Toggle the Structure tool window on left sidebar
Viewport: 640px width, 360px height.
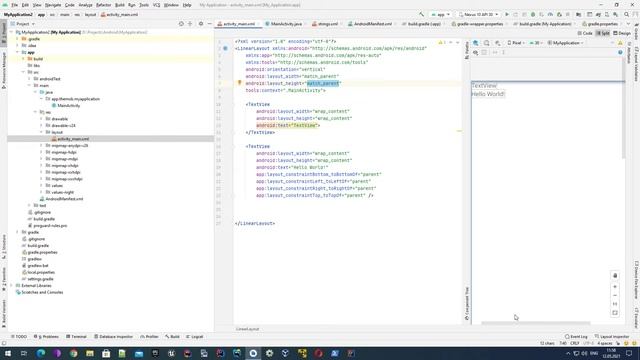point(4,247)
